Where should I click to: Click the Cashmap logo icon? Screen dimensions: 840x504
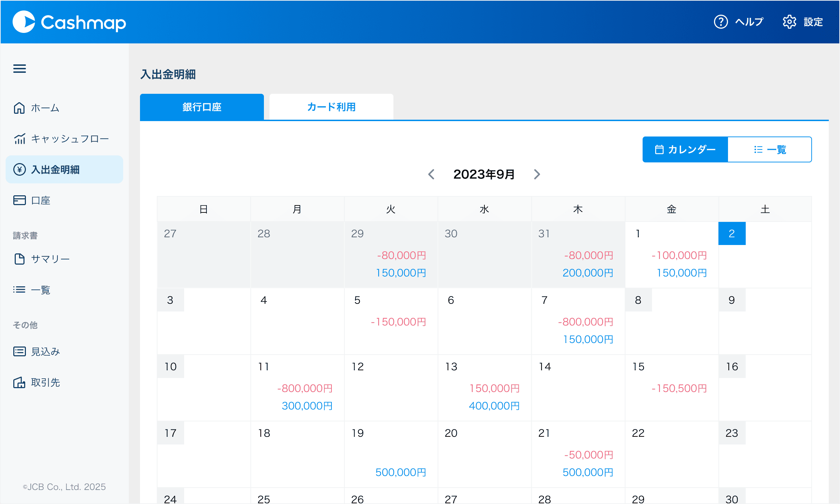point(24,22)
